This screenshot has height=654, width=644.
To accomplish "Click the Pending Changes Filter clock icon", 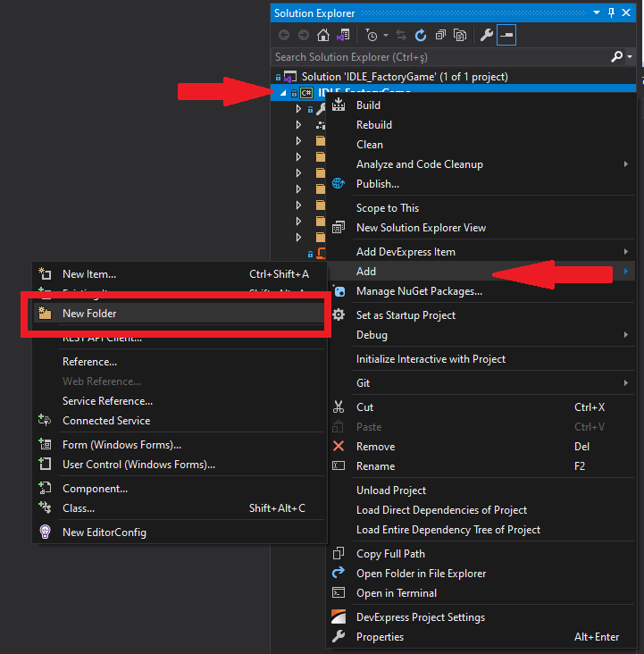I will (371, 36).
